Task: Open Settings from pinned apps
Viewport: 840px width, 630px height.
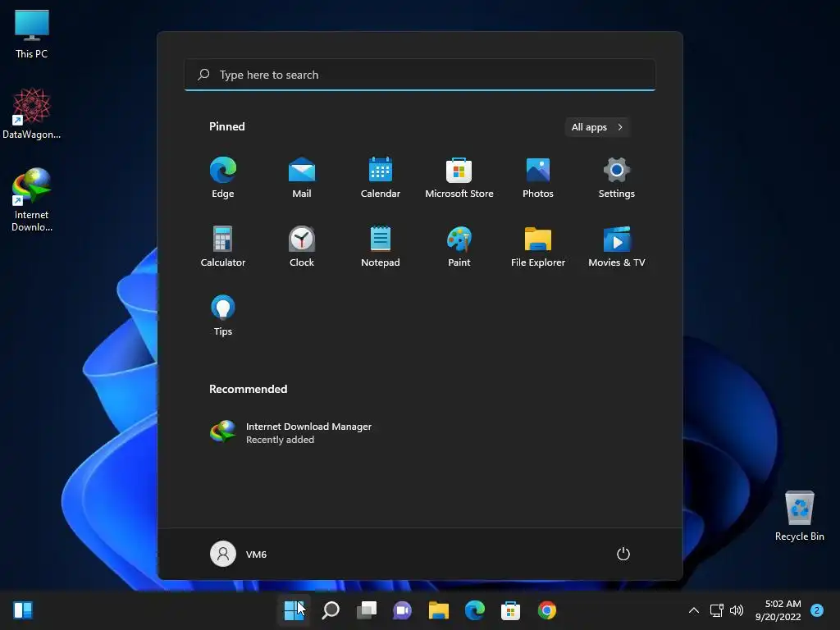Action: pos(617,178)
